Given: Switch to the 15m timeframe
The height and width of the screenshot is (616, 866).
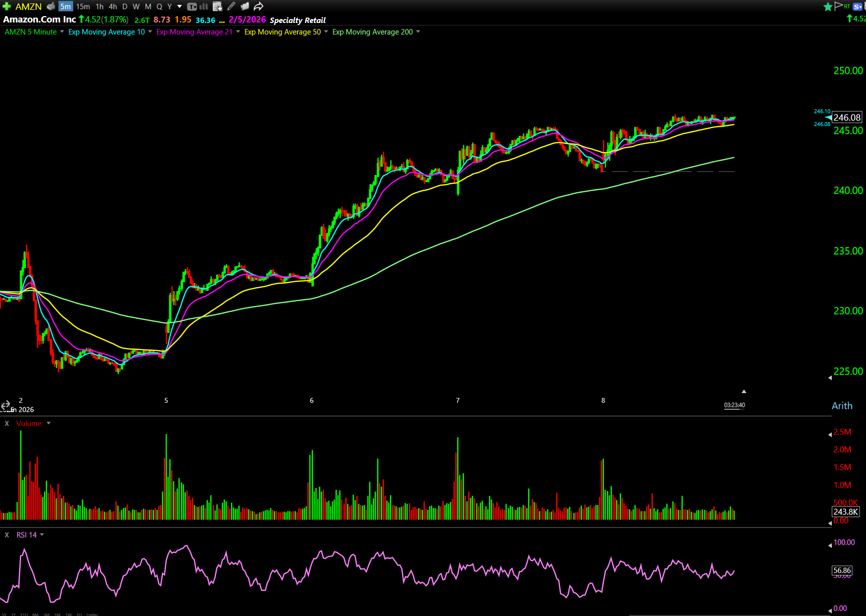Looking at the screenshot, I should (x=83, y=6).
